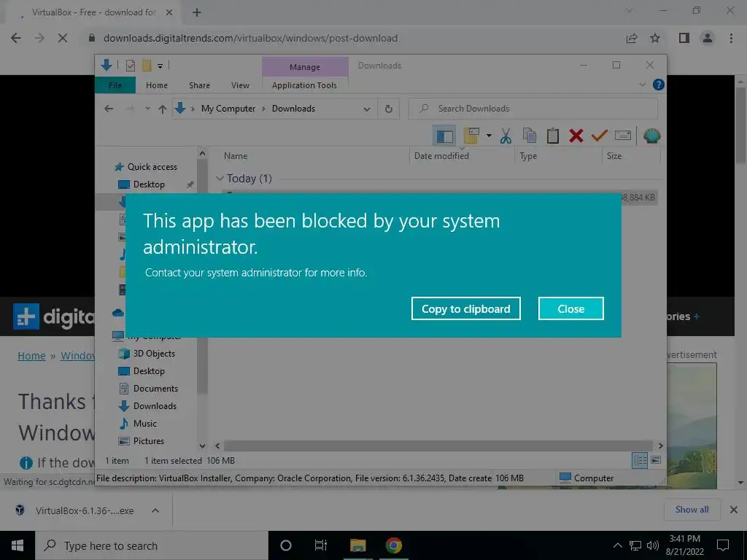Image resolution: width=747 pixels, height=560 pixels.
Task: Click the shell globe toolbar icon
Action: point(651,136)
